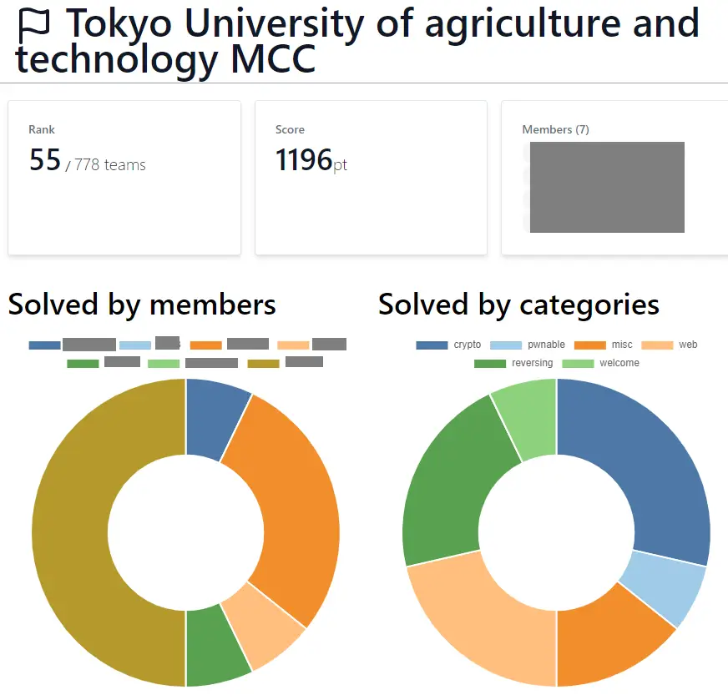728x700 pixels.
Task: Select dark blue member legend swatch
Action: [x=44, y=345]
